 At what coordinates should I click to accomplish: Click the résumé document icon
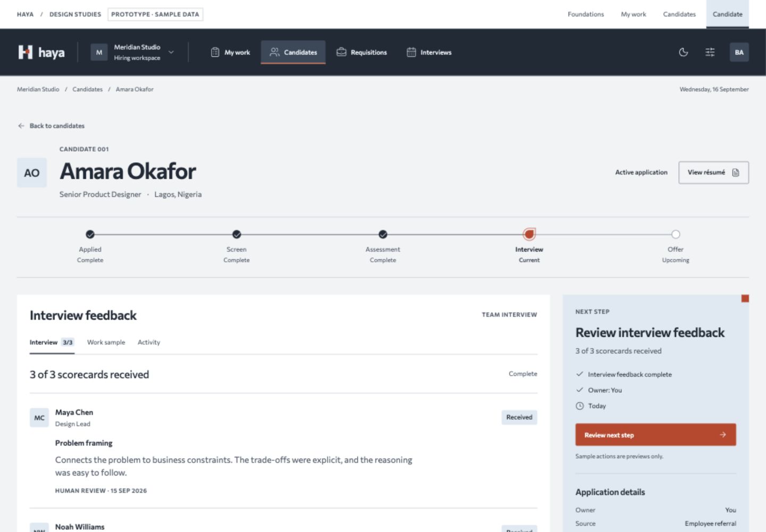click(x=736, y=172)
